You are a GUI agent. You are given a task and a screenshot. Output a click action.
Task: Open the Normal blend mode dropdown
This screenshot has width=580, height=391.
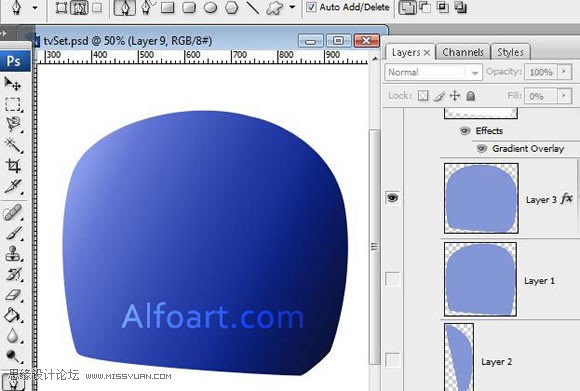click(433, 72)
